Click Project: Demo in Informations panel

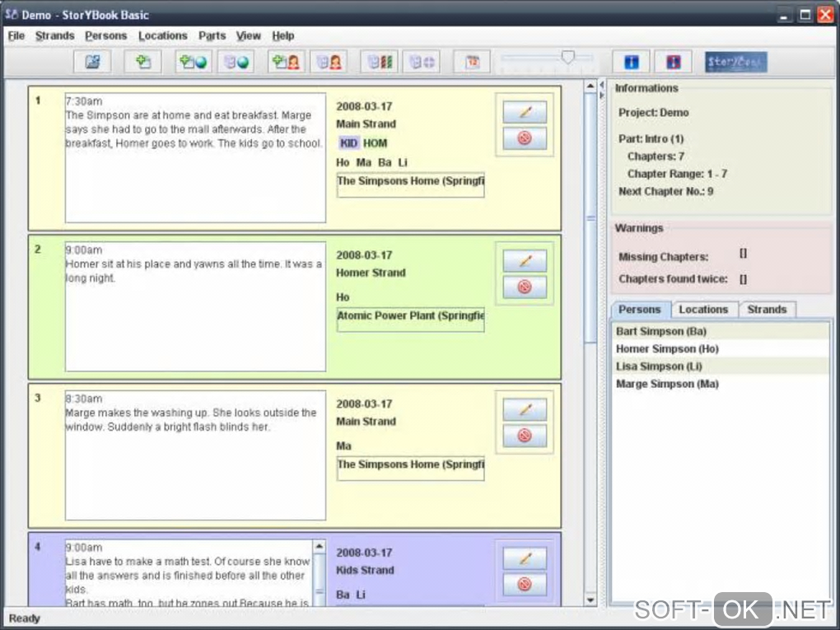[654, 113]
